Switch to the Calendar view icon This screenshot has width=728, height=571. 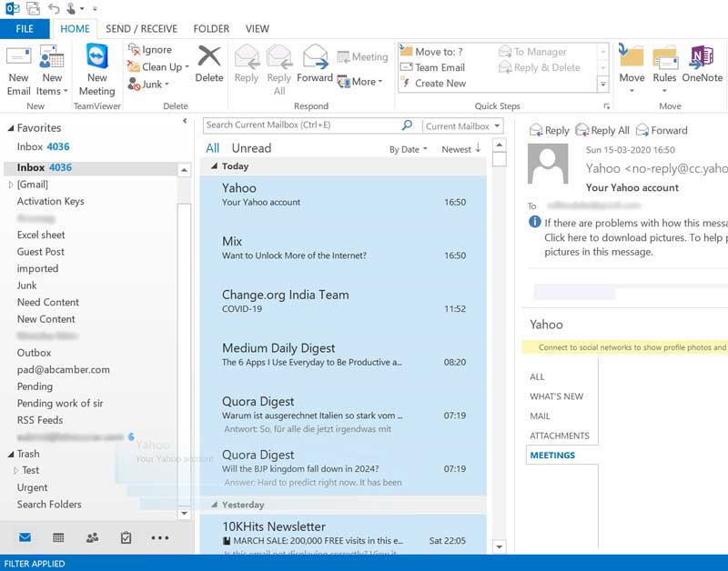58,537
